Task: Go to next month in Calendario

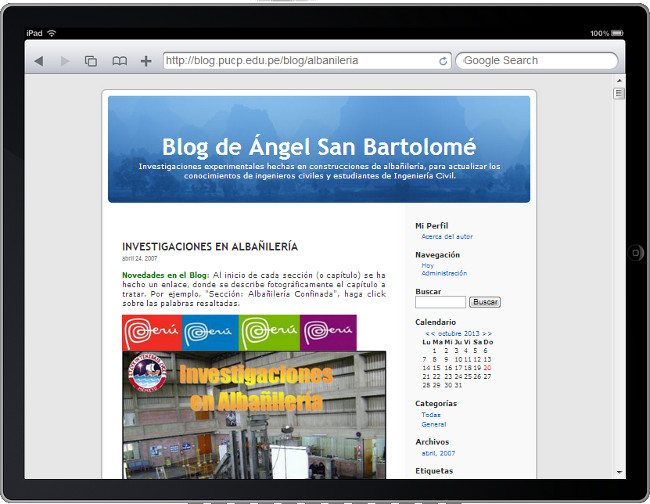Action: (x=487, y=333)
